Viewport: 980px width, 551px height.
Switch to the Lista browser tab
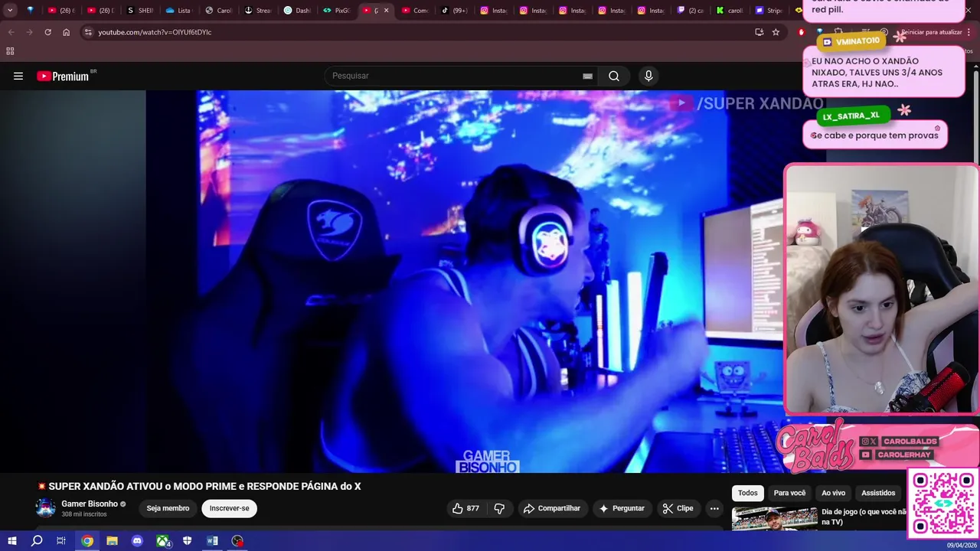point(178,11)
